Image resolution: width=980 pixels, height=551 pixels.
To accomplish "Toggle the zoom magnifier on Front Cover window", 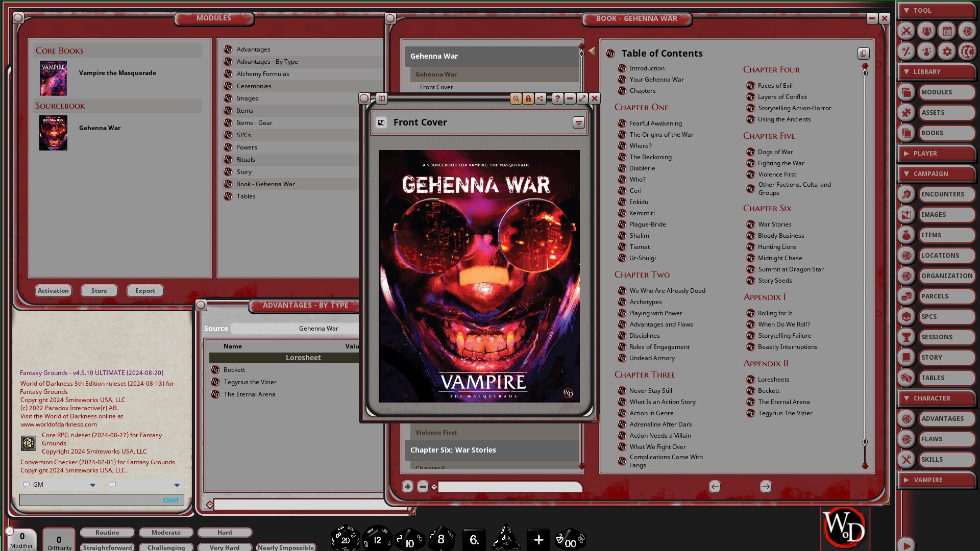I will (x=516, y=98).
